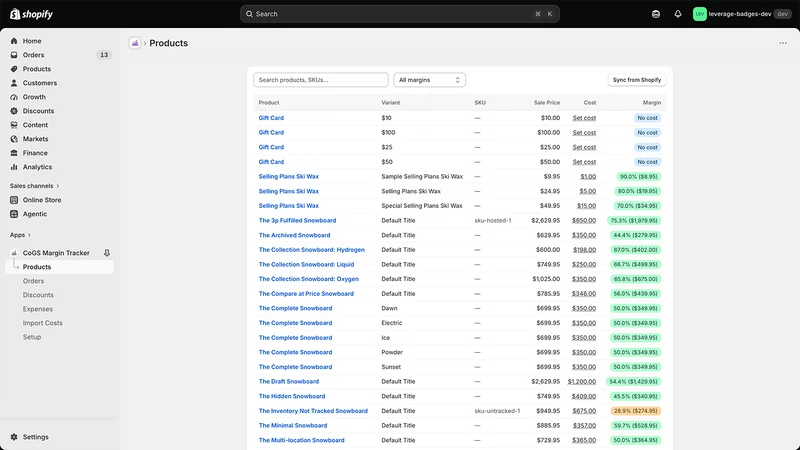Open The Compare at Price Snowboard
This screenshot has width=800, height=450.
tap(306, 294)
